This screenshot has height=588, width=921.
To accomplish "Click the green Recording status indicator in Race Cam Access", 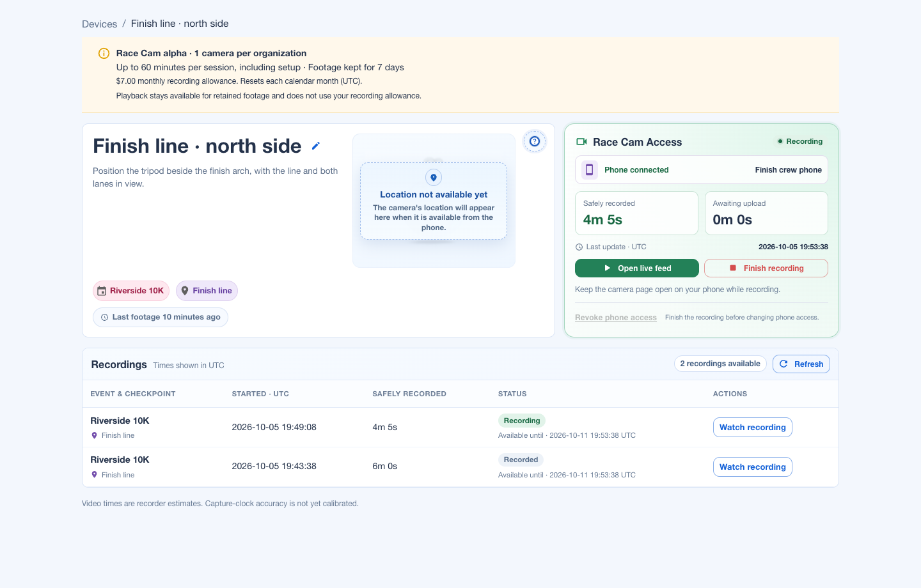I will 800,142.
